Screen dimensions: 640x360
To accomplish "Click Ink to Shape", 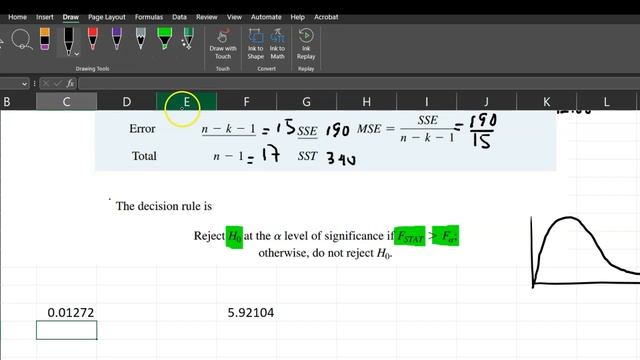I will point(256,44).
